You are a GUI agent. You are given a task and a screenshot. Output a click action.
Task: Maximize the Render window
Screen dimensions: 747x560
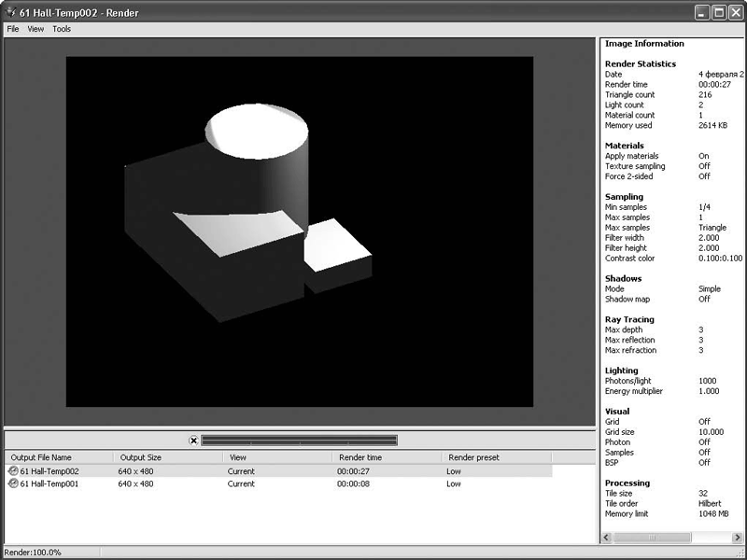click(719, 12)
